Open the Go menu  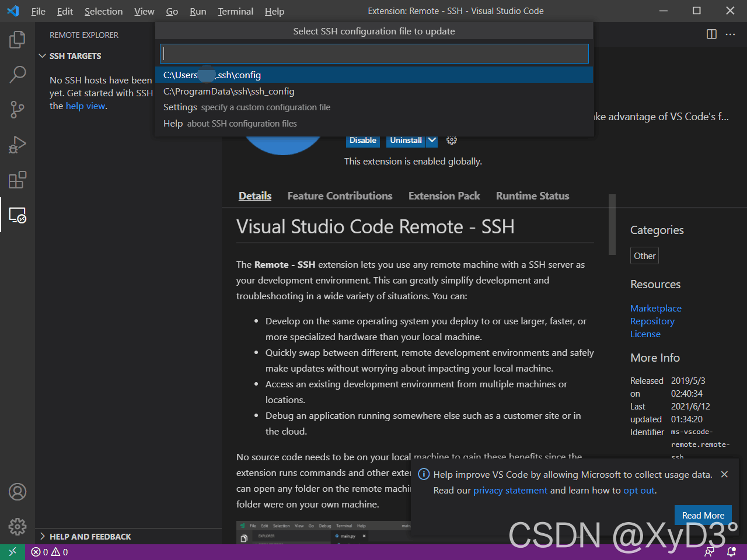point(172,11)
